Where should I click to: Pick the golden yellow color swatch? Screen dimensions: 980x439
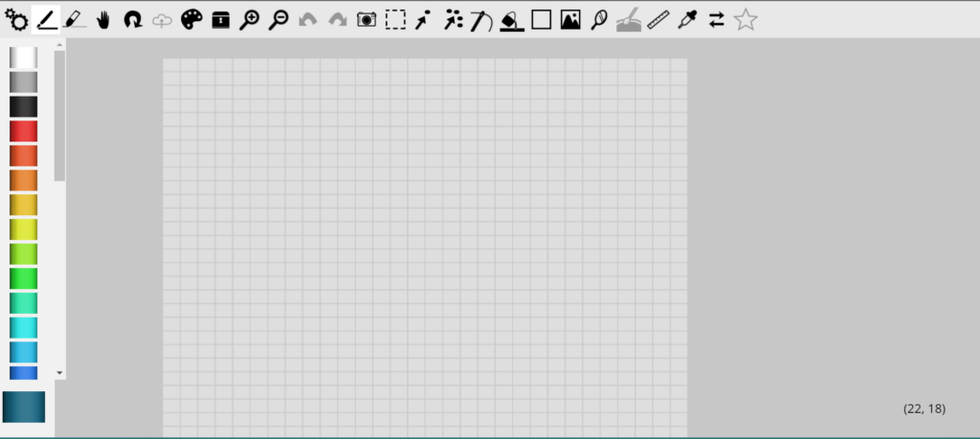(x=23, y=205)
